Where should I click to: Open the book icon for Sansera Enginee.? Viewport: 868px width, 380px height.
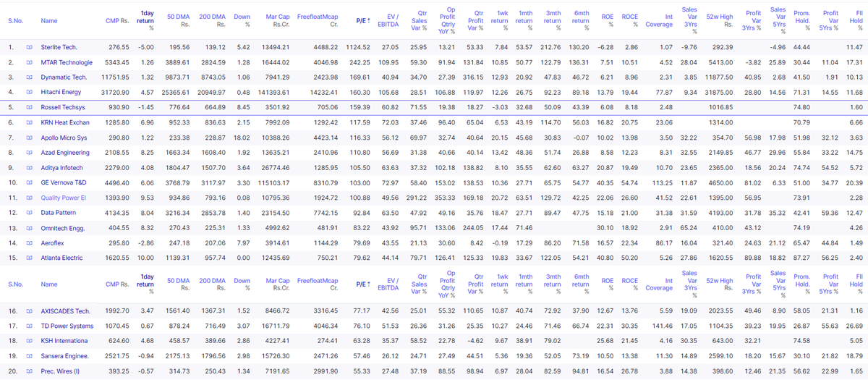click(30, 355)
